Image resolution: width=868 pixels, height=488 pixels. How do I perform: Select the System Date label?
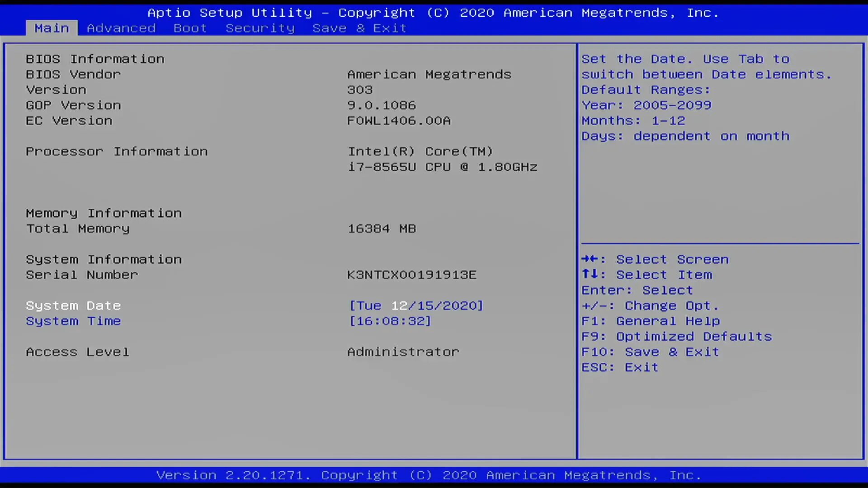pyautogui.click(x=73, y=306)
